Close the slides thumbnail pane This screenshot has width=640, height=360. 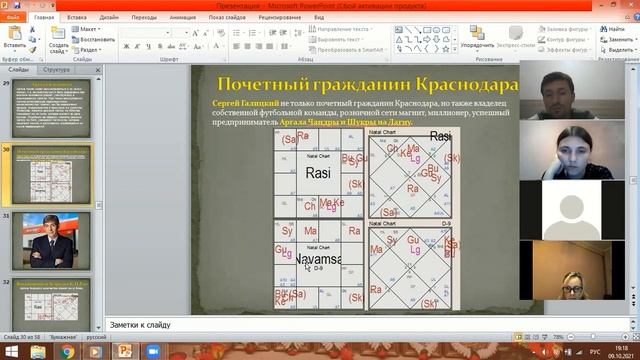[x=98, y=70]
